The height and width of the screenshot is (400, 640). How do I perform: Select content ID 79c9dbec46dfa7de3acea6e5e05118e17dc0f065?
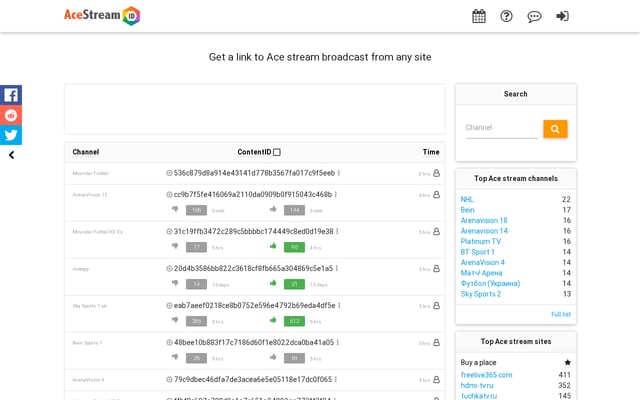tap(253, 380)
